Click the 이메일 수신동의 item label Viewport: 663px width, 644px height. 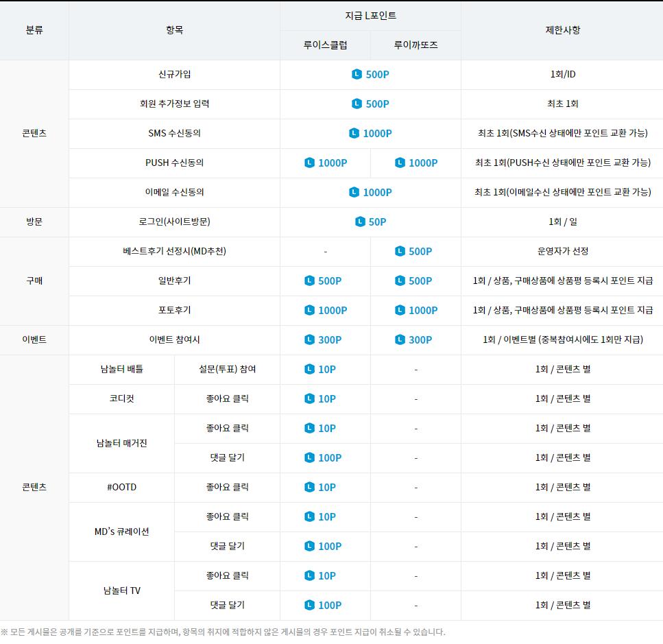point(174,193)
